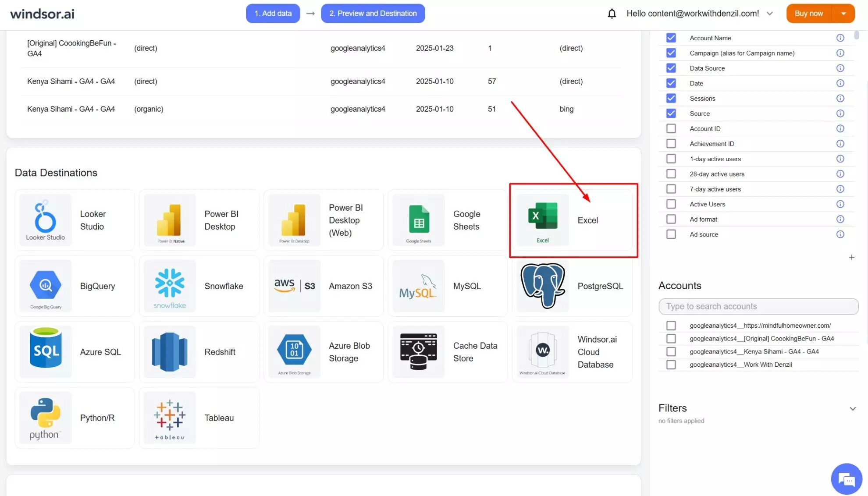Select the Redshift destination icon
868x496 pixels.
[170, 352]
